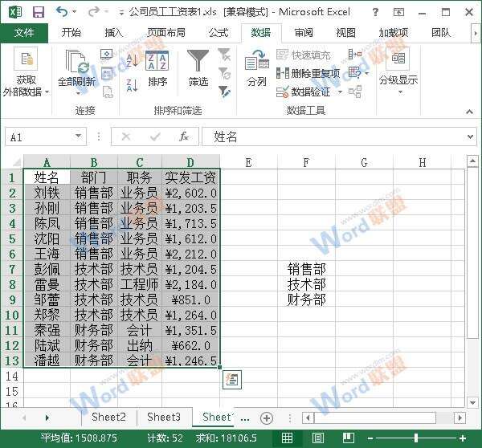The image size is (482, 448).
Task: Sort ascending with the A-Z icon
Action: 133,60
